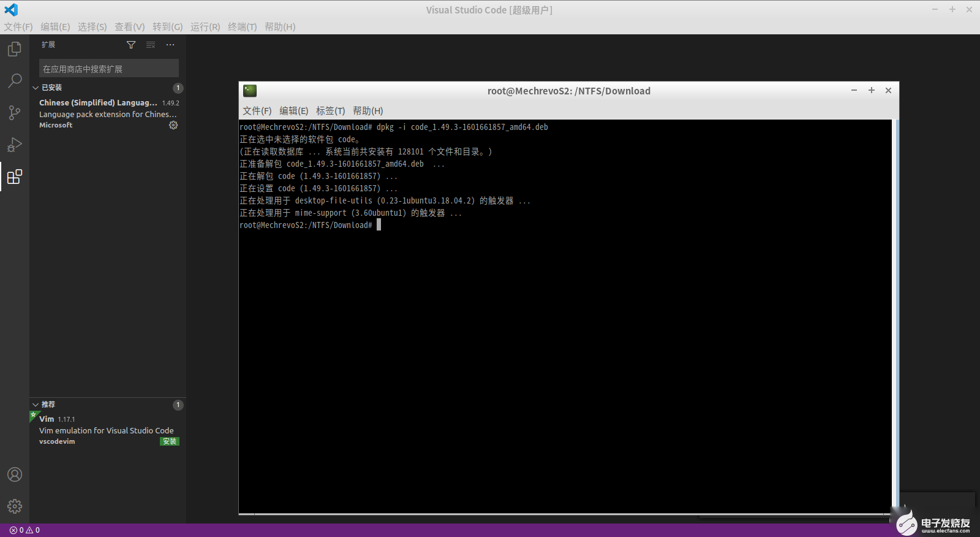The width and height of the screenshot is (980, 537).
Task: Click Microsoft publisher name
Action: (x=56, y=125)
